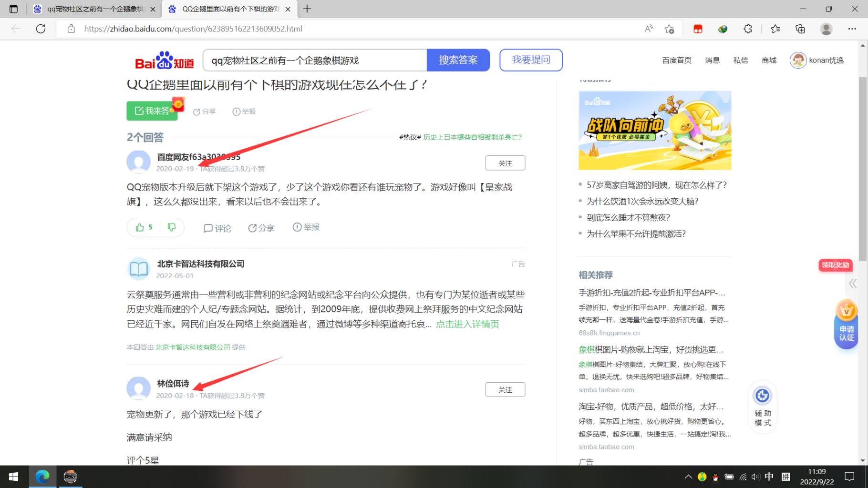The image size is (868, 488).
Task: Open the favorites list icon
Action: pyautogui.click(x=775, y=29)
